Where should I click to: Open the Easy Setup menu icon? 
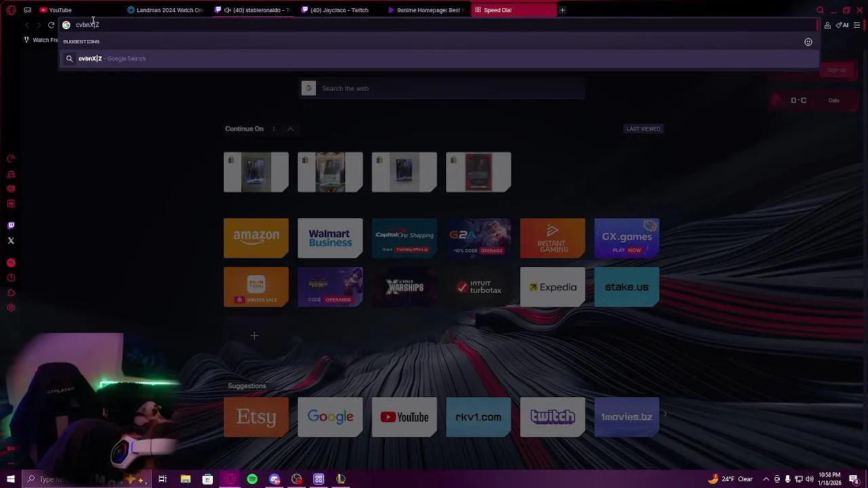857,25
